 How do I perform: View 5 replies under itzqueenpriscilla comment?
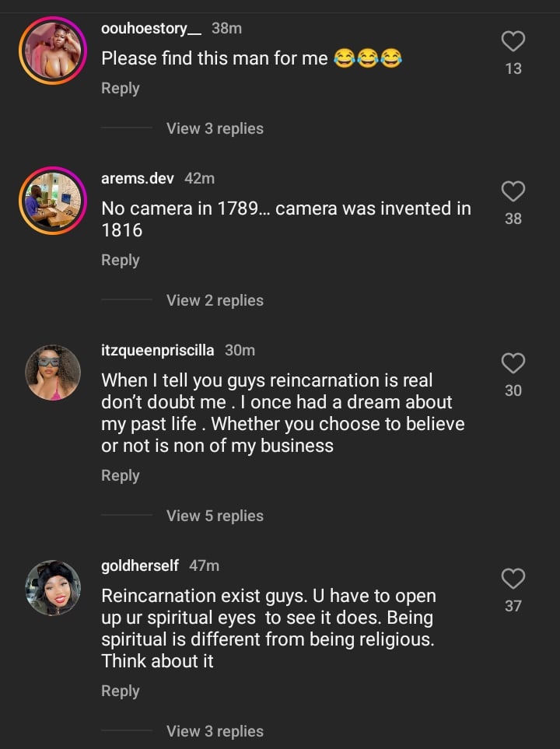pos(215,516)
